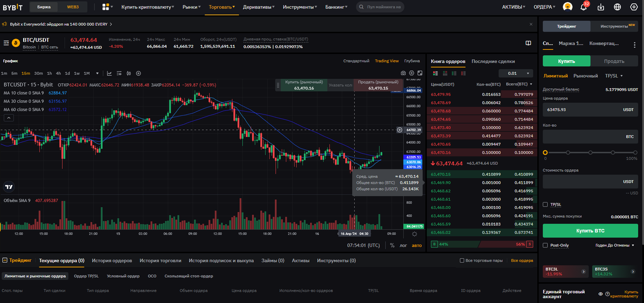644x303 pixels.
Task: Close the announcement banner
Action: click(531, 24)
